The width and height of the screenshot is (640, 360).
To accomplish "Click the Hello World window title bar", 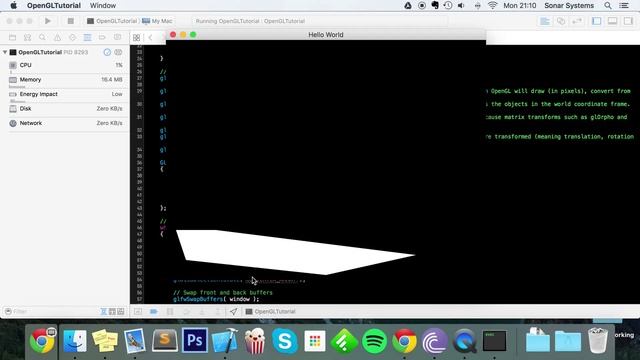I will [326, 35].
